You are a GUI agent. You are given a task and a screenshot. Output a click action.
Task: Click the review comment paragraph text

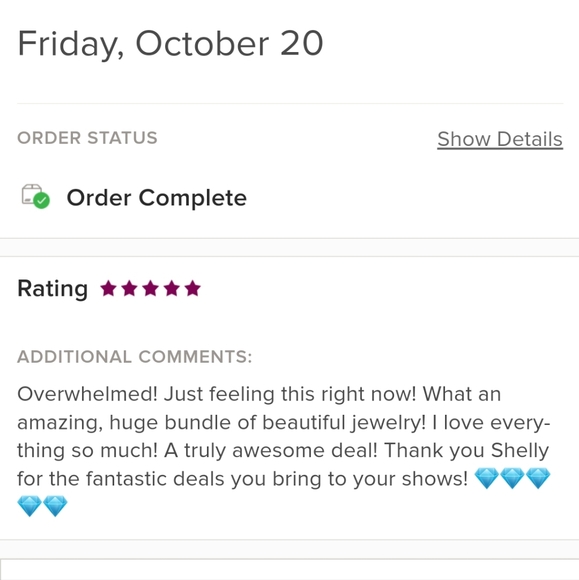click(x=284, y=450)
